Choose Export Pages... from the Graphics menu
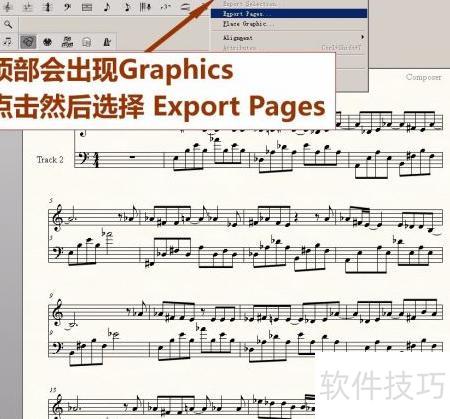The image size is (450, 419). [289, 14]
